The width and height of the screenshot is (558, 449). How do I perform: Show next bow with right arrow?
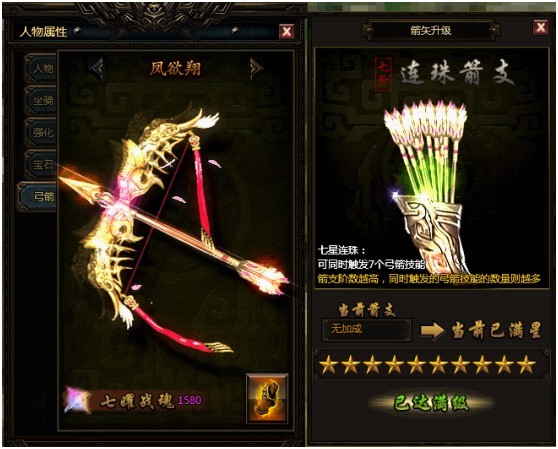[x=256, y=68]
